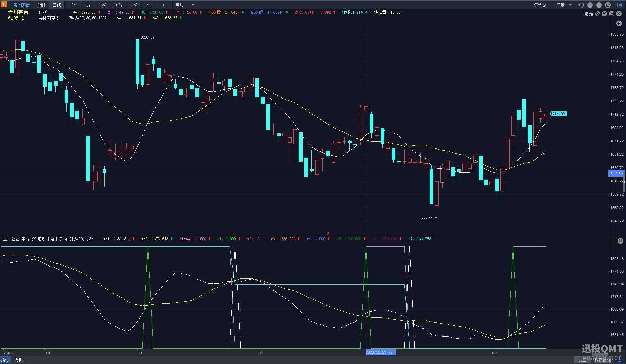Toggle the bottom panel layout icon
This screenshot has height=364, width=626.
pos(619,360)
